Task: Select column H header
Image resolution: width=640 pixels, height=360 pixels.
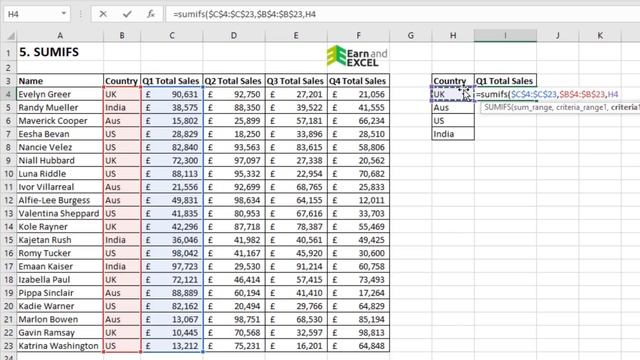Action: (453, 36)
